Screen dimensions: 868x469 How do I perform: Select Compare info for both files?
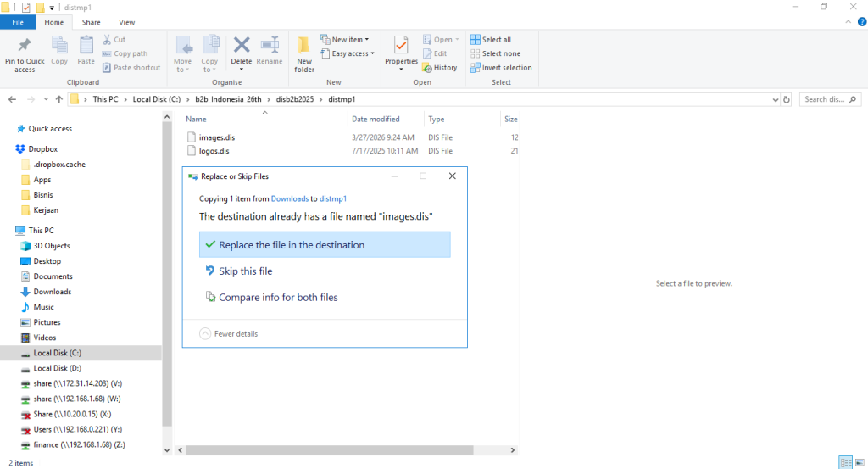point(278,298)
